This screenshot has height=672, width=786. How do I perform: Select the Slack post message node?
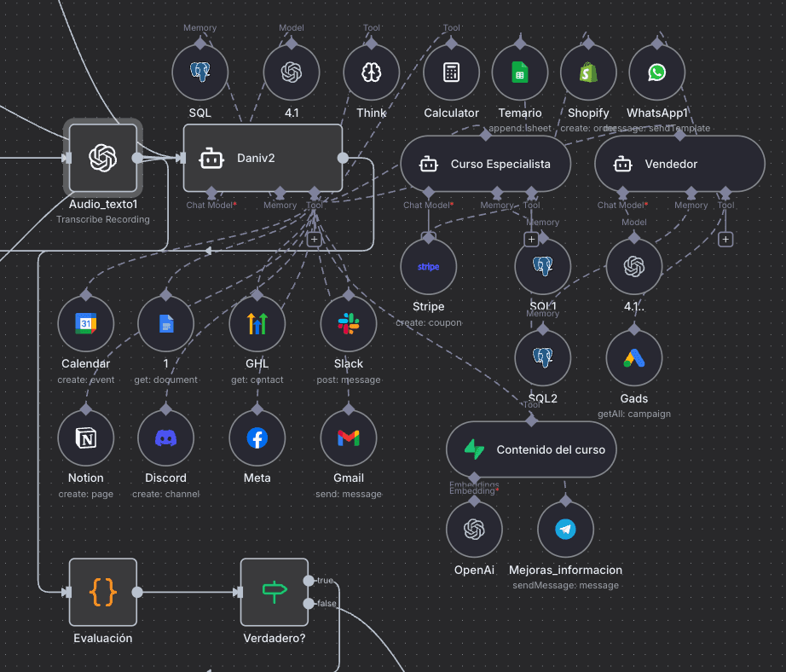[x=349, y=323]
